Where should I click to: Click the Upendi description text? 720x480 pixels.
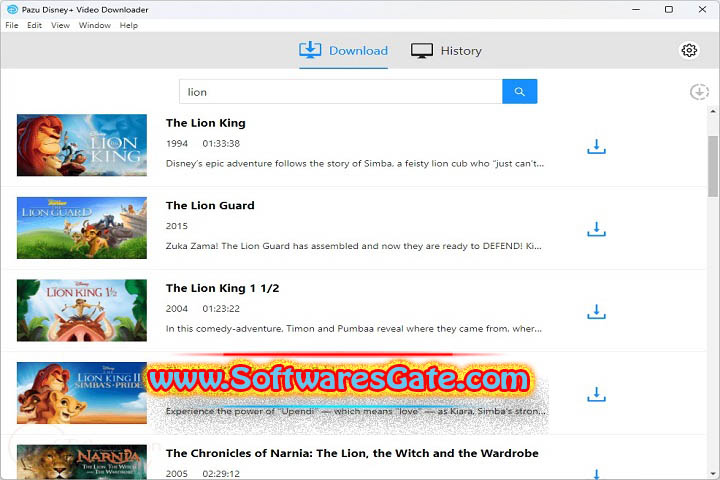(355, 411)
